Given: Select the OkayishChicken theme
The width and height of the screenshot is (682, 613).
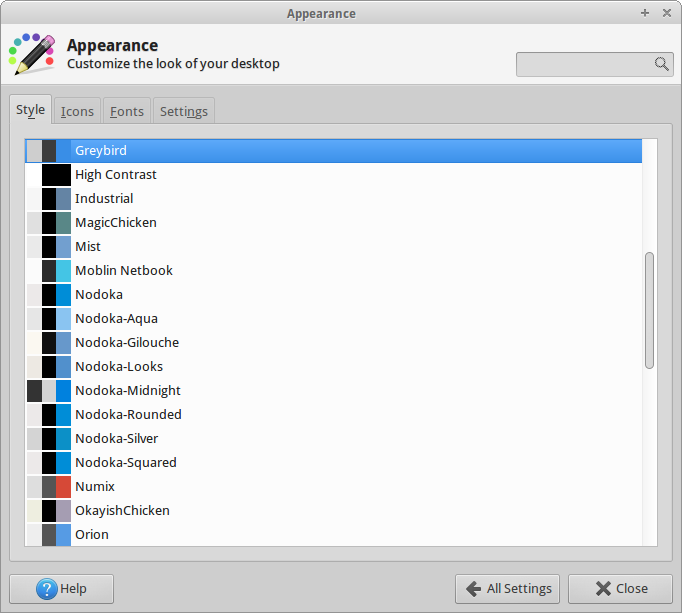Looking at the screenshot, I should pyautogui.click(x=334, y=510).
